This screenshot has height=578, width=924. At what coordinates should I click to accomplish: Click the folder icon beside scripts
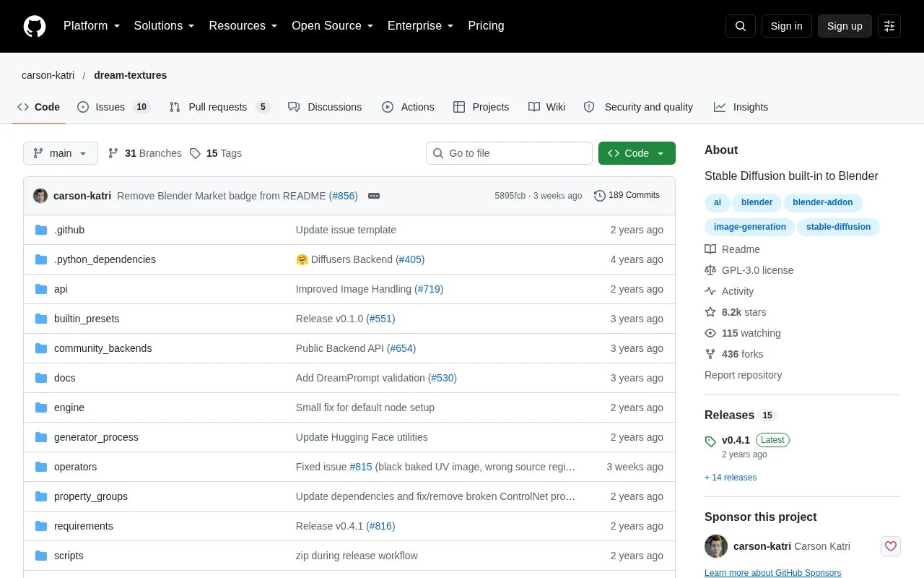41,556
